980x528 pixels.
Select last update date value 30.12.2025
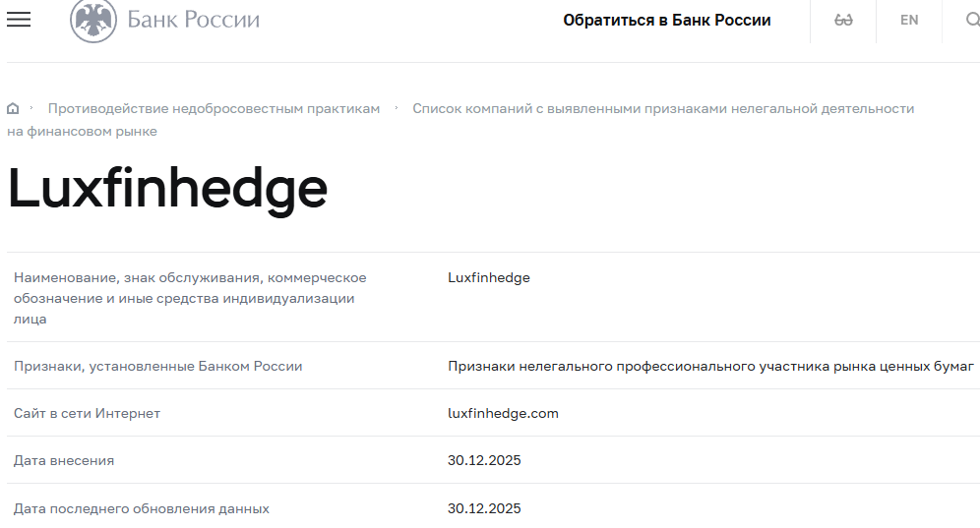(484, 508)
